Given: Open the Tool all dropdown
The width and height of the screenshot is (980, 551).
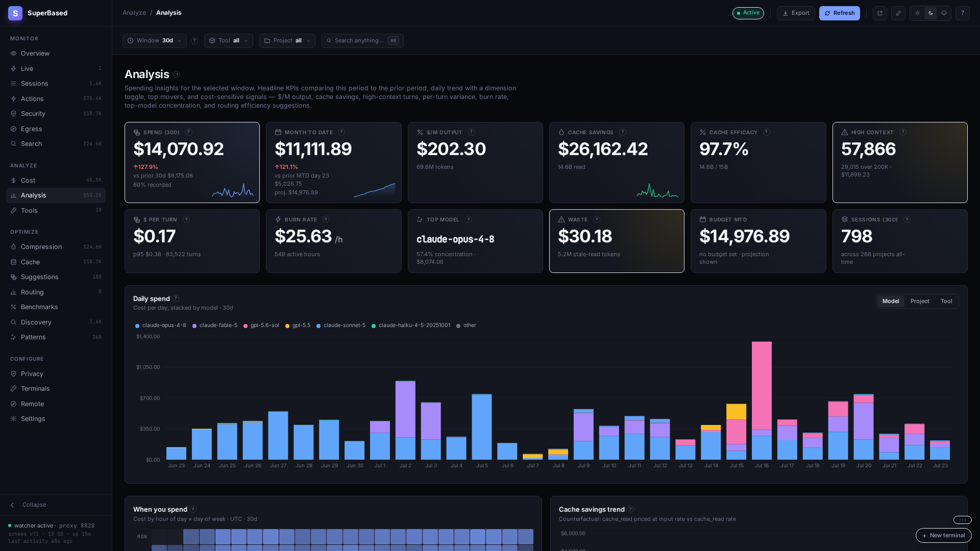Looking at the screenshot, I should pos(229,41).
